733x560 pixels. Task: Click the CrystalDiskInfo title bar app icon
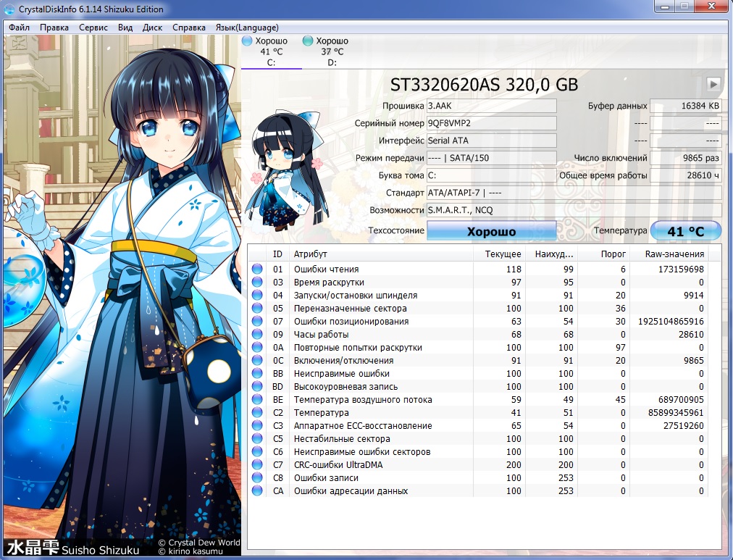point(9,9)
